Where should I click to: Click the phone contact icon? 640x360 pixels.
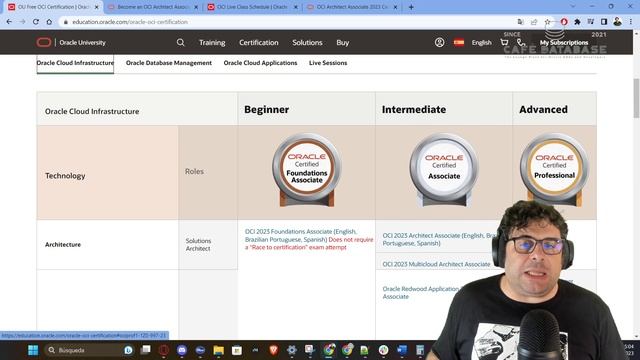(x=521, y=42)
